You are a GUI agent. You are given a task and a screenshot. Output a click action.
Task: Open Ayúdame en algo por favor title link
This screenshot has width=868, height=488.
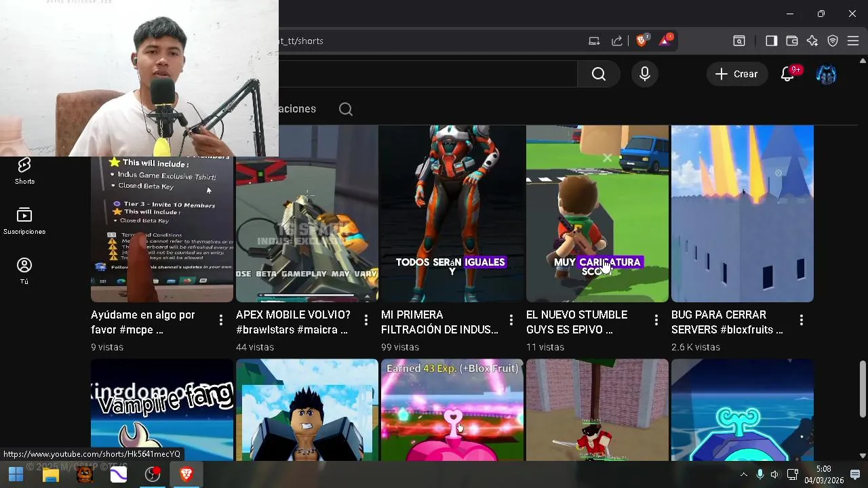tap(143, 323)
